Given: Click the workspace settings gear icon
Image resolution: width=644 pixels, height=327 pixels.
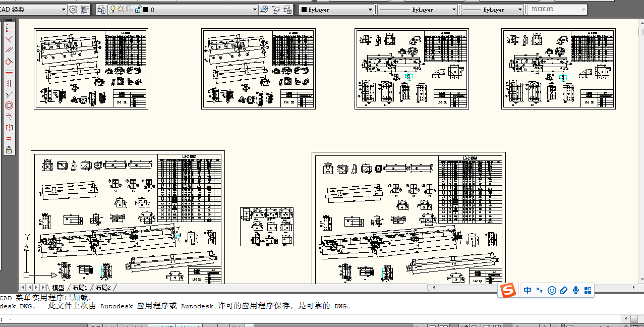Looking at the screenshot, I should click(73, 9).
